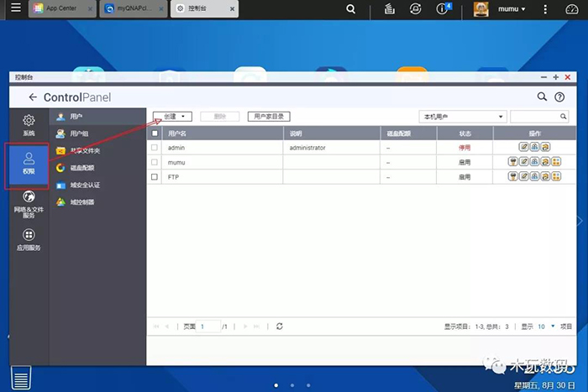The width and height of the screenshot is (588, 392).
Task: Switch to the 控制台 tab
Action: click(x=204, y=8)
